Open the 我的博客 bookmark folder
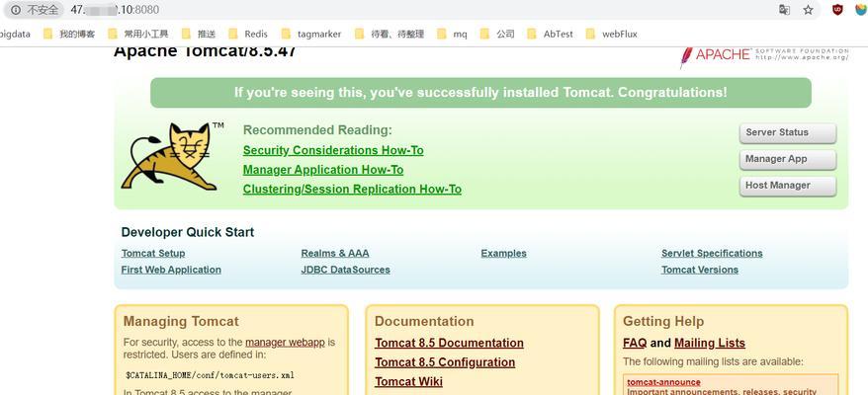The height and width of the screenshot is (395, 868). 69,35
